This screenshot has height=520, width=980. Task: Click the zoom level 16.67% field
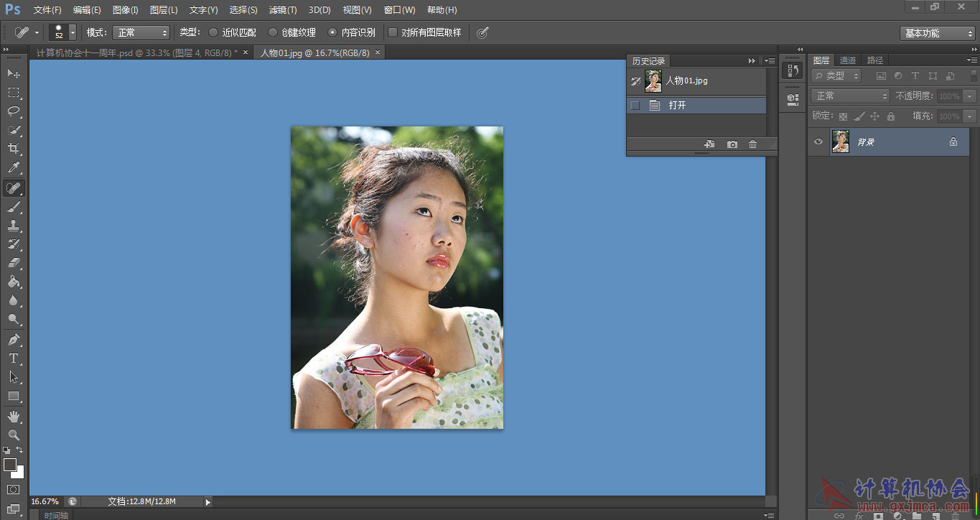tap(45, 501)
